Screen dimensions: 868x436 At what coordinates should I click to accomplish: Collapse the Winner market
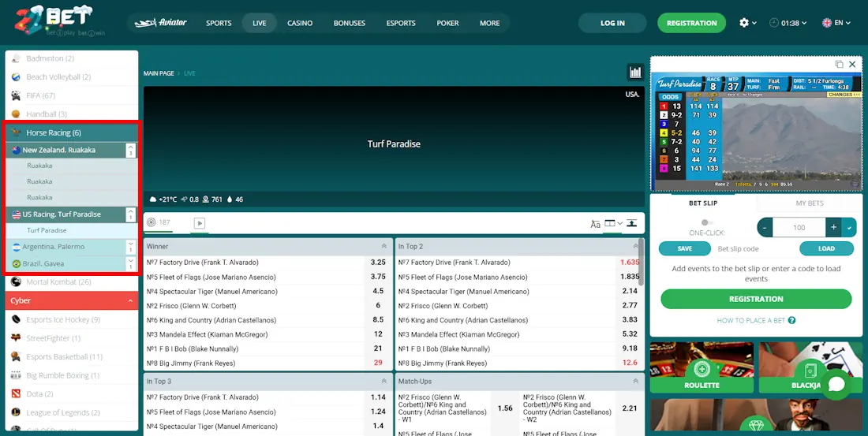point(384,246)
